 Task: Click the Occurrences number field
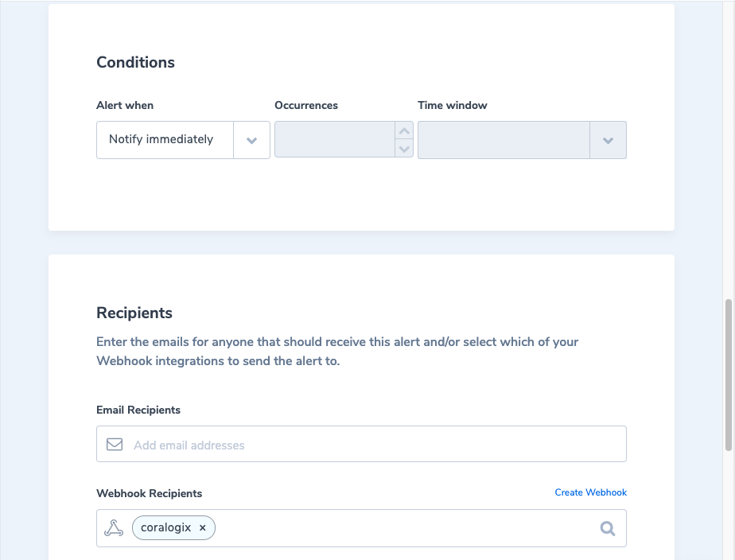tap(334, 140)
